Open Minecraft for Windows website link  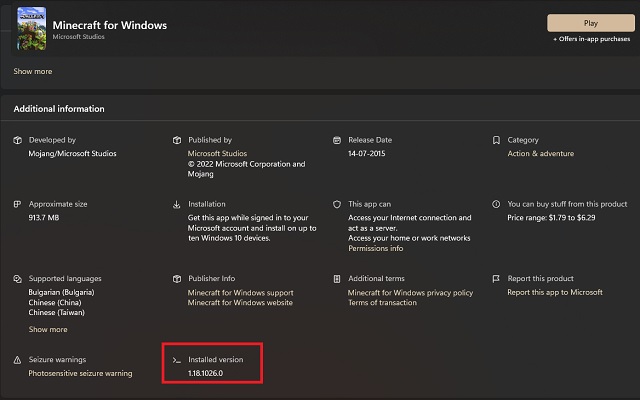point(240,302)
